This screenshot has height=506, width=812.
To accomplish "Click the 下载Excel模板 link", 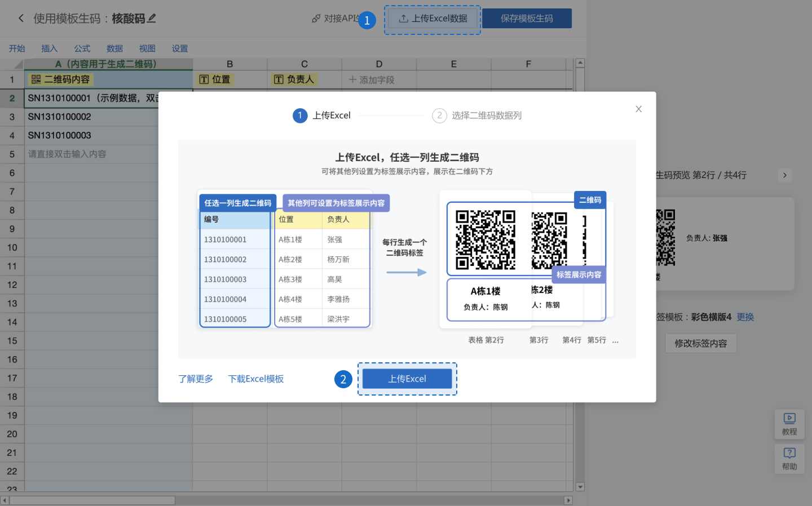I will click(256, 379).
